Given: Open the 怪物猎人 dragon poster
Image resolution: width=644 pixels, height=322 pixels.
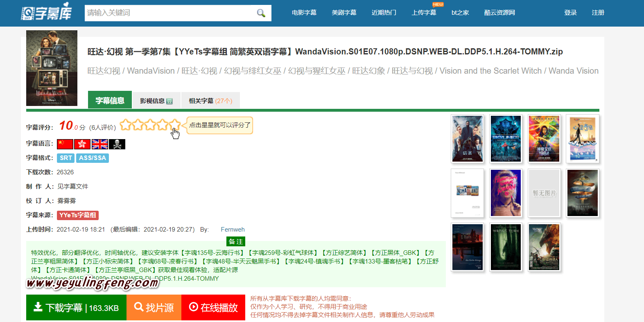Looking at the screenshot, I should click(544, 247).
